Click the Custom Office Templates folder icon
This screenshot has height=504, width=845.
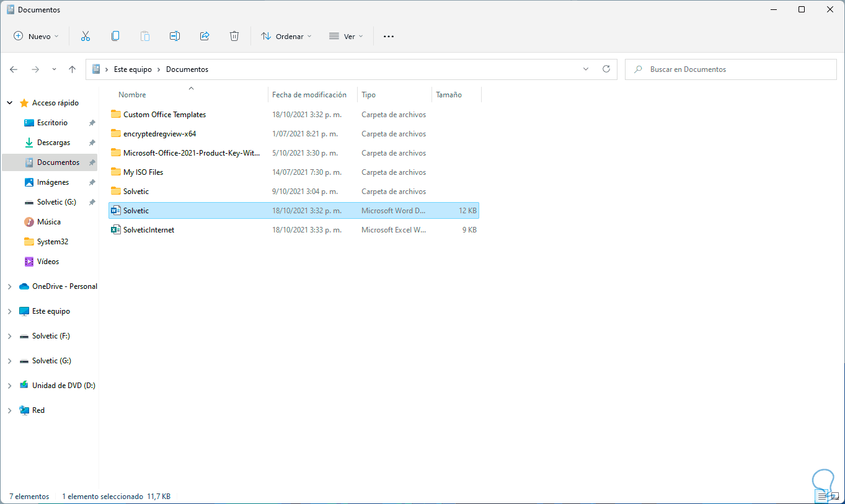click(x=115, y=115)
